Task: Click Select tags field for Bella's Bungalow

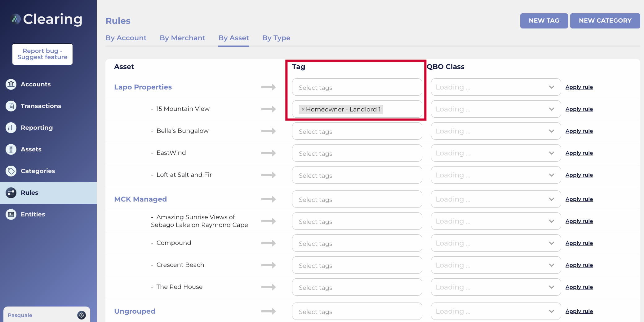Action: [357, 131]
